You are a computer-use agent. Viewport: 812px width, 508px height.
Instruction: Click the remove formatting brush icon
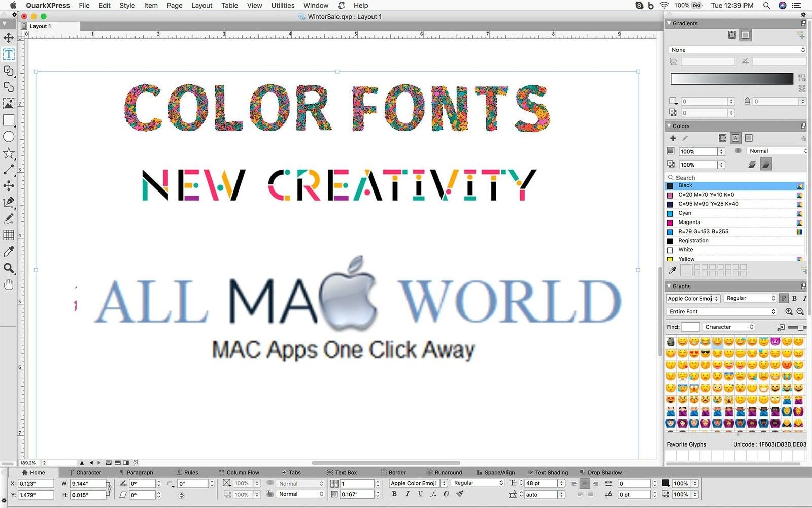click(459, 494)
